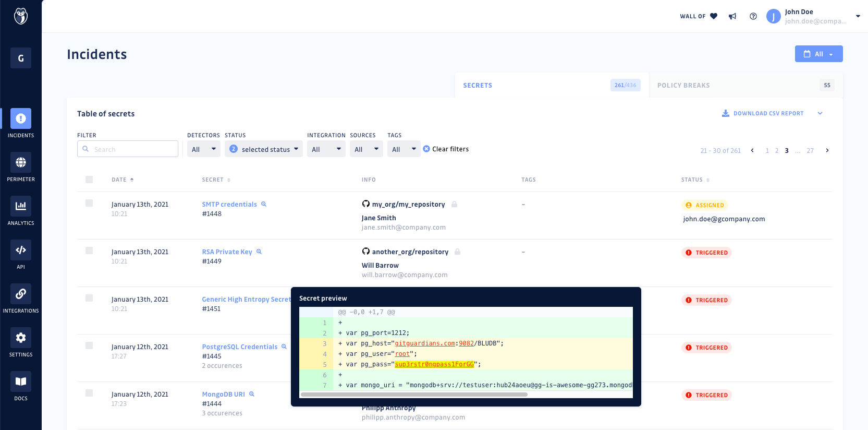Click the secret preview horizontal scrollbar
The width and height of the screenshot is (868, 430).
tap(414, 395)
